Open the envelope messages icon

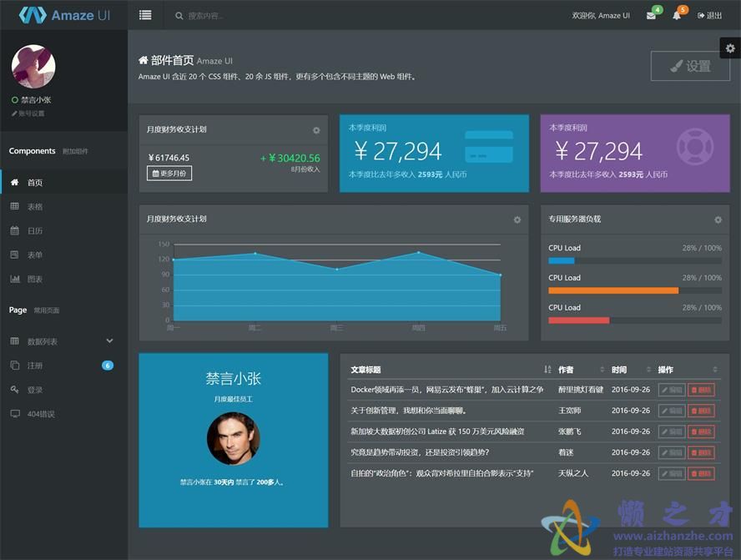tap(651, 16)
